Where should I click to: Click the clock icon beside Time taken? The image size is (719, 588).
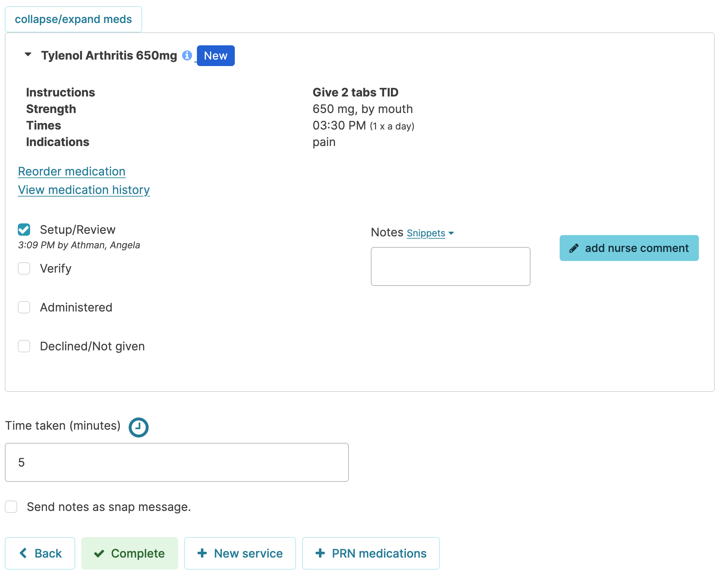[138, 427]
